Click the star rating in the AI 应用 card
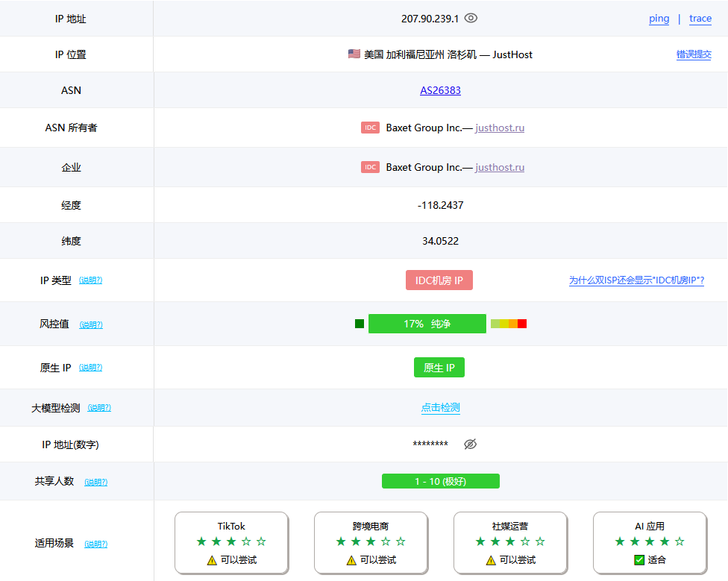 coord(650,541)
